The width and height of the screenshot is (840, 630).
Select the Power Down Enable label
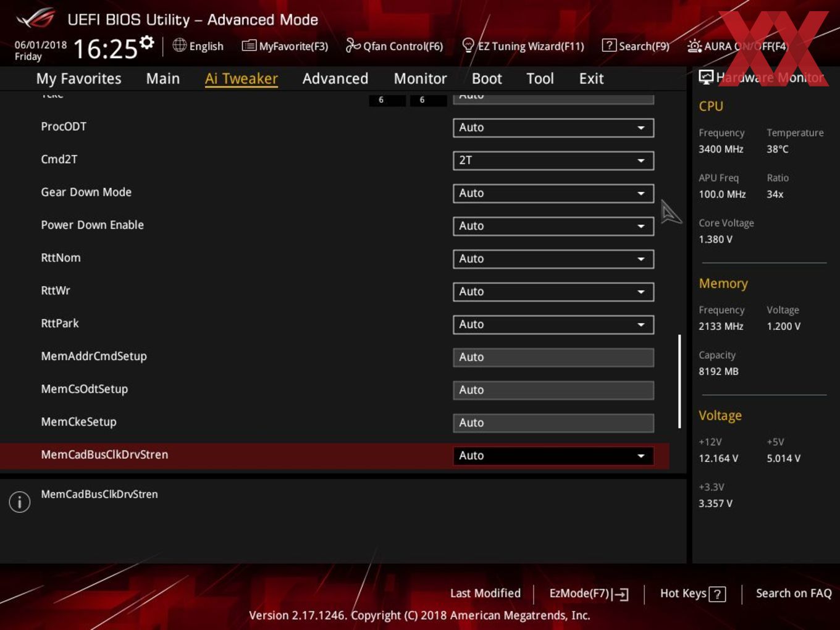point(93,225)
